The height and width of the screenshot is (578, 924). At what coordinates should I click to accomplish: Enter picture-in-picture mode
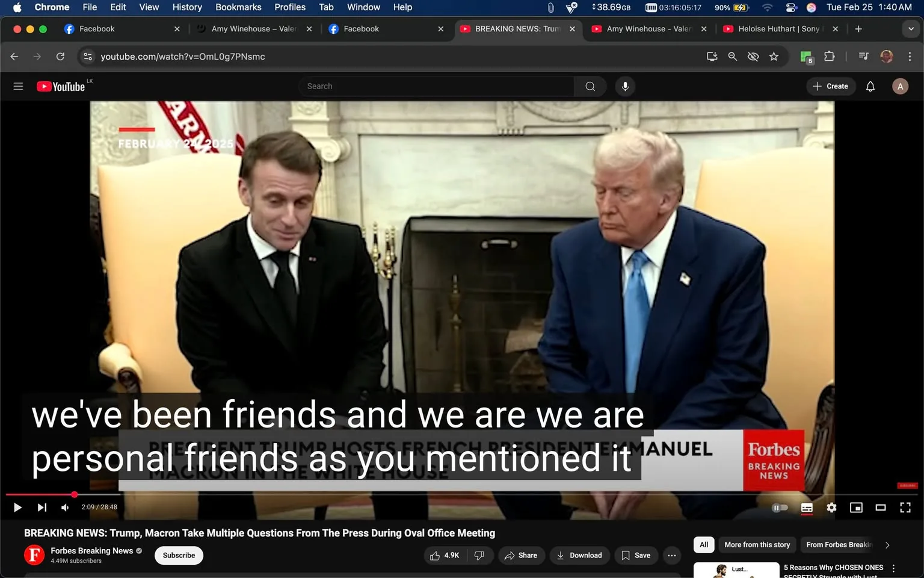[x=856, y=508]
